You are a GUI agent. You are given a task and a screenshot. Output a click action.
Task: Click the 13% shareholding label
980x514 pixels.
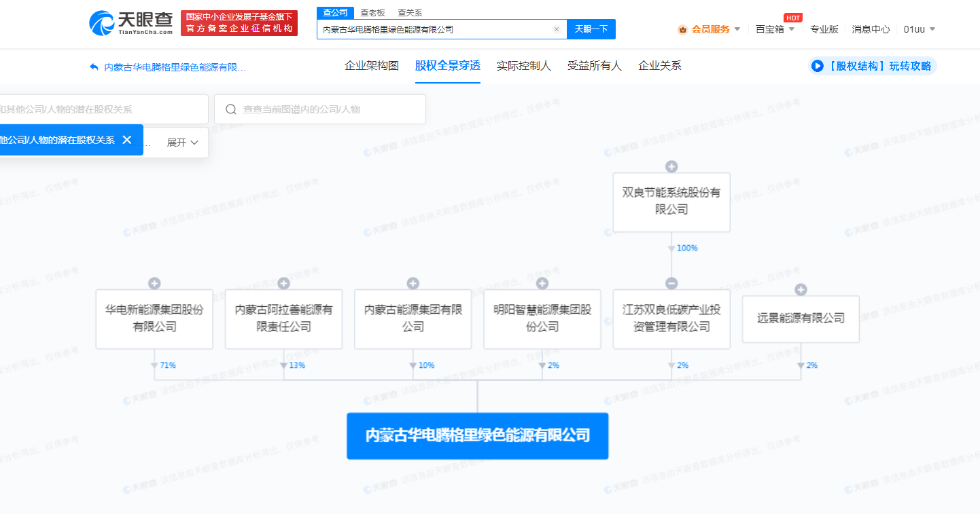pyautogui.click(x=298, y=365)
